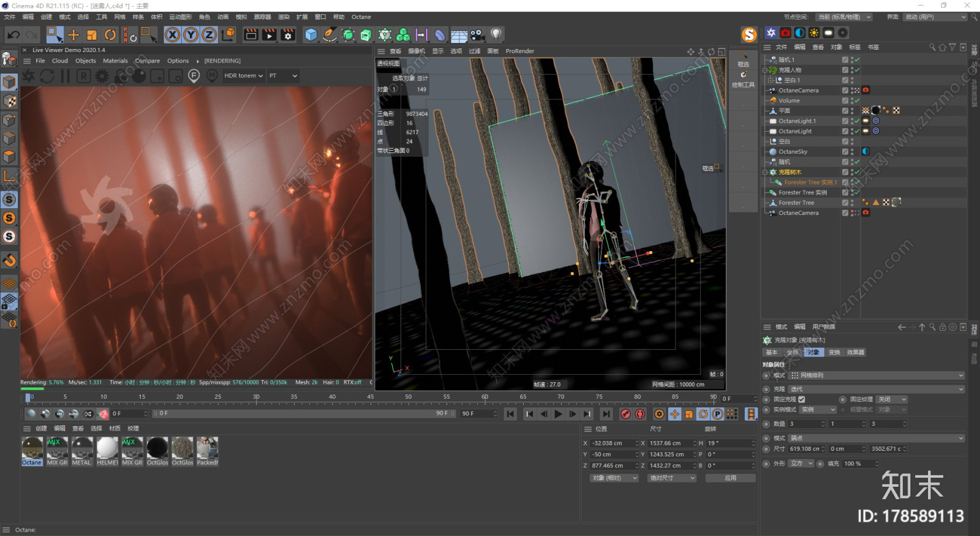Select the HELMET white material thumbnail
Image resolution: width=980 pixels, height=536 pixels.
point(107,449)
